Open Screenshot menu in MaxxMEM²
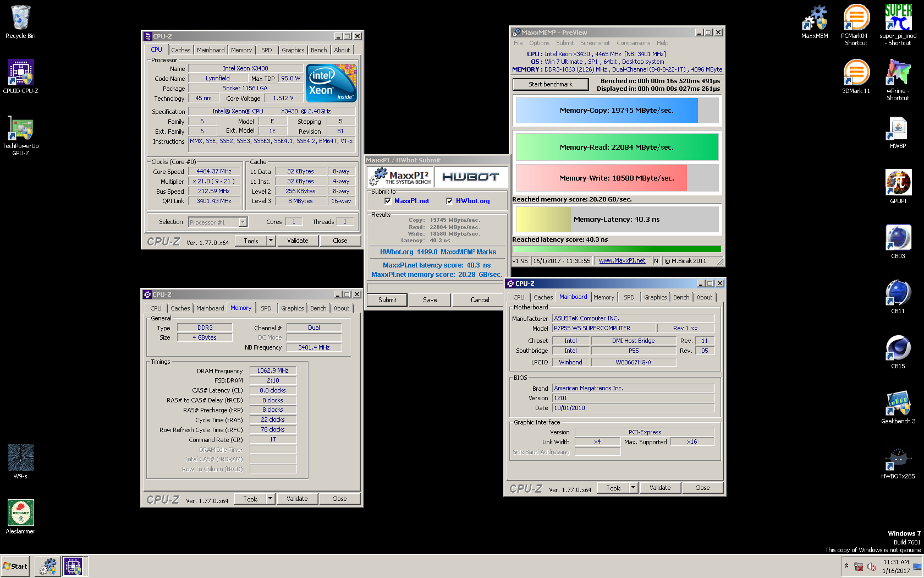 [595, 43]
